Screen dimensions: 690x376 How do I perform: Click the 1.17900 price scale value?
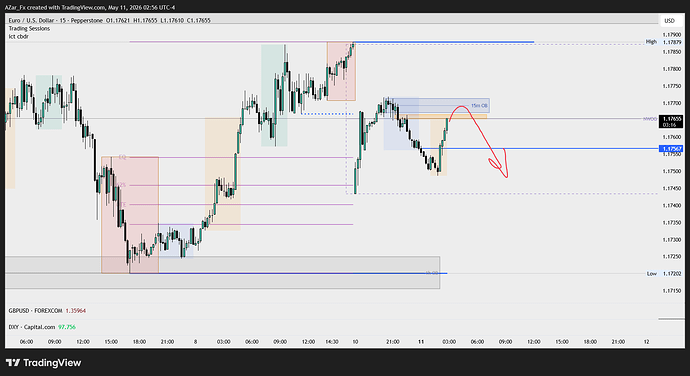tap(672, 35)
